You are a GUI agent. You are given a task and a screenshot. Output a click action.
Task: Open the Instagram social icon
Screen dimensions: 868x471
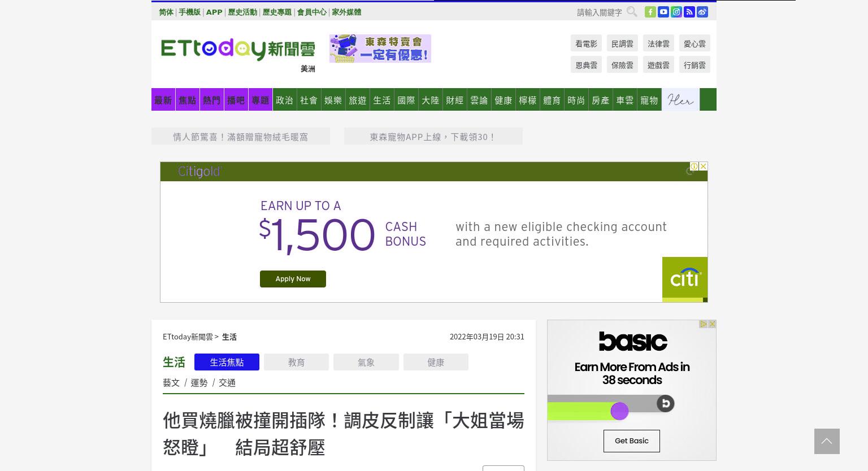[x=676, y=12]
